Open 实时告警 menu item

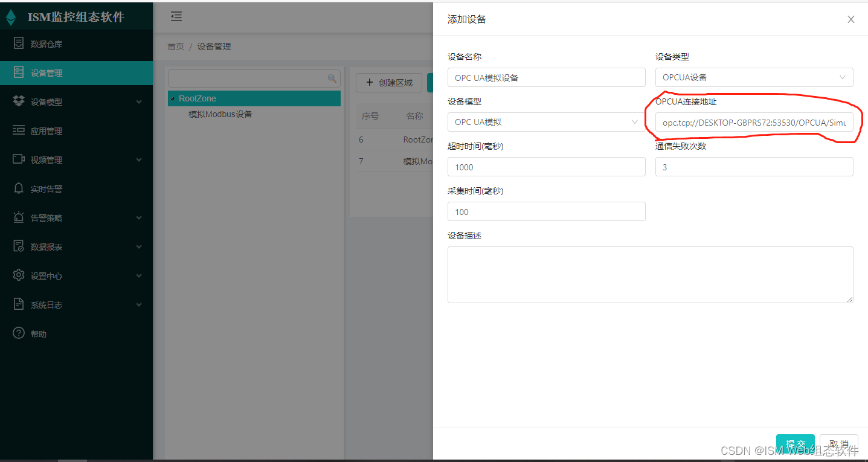[76, 188]
